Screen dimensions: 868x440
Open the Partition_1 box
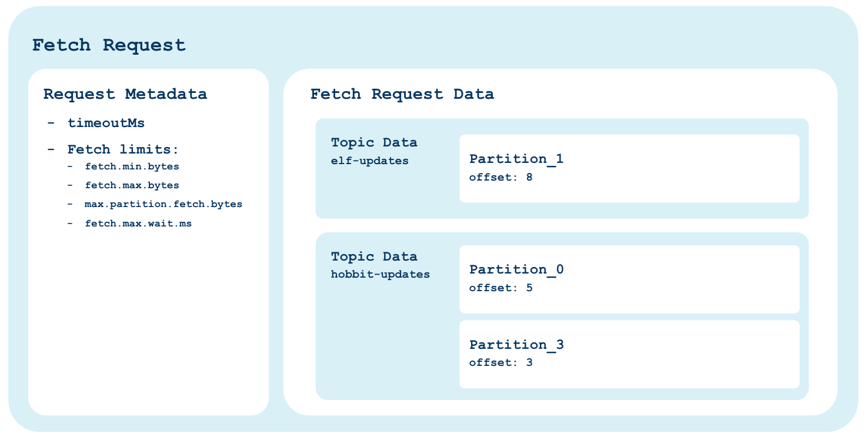(629, 168)
